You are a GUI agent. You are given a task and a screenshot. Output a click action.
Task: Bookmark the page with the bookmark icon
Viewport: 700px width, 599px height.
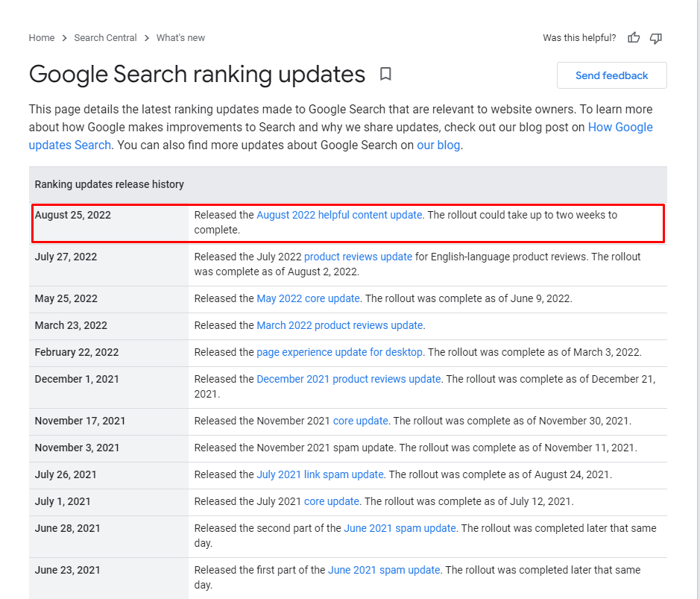click(385, 74)
